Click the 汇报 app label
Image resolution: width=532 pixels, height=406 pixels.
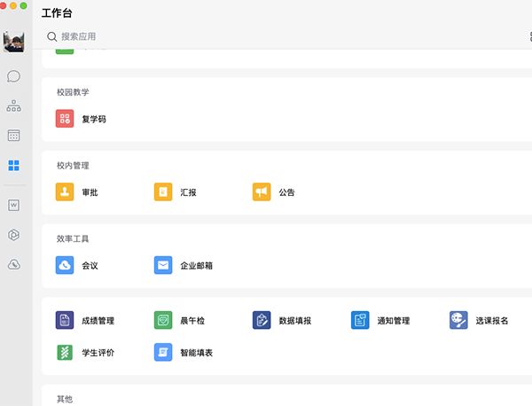(188, 192)
